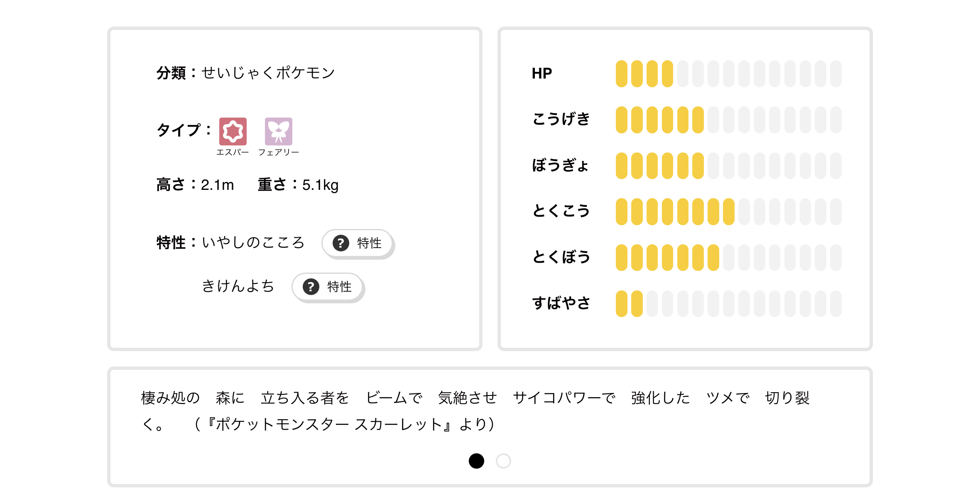Click the 重さ 5.1kg weight value
Screen dimensions: 980x499
click(x=320, y=185)
